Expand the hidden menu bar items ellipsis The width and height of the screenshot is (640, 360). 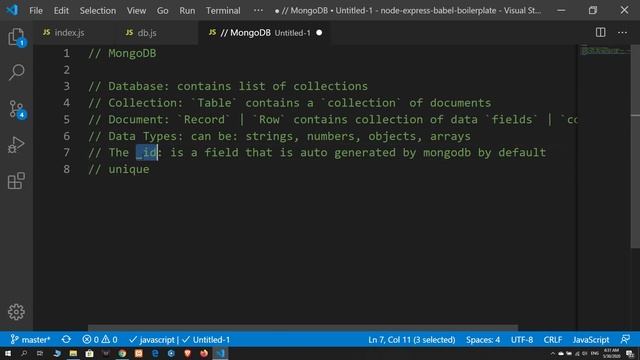258,10
